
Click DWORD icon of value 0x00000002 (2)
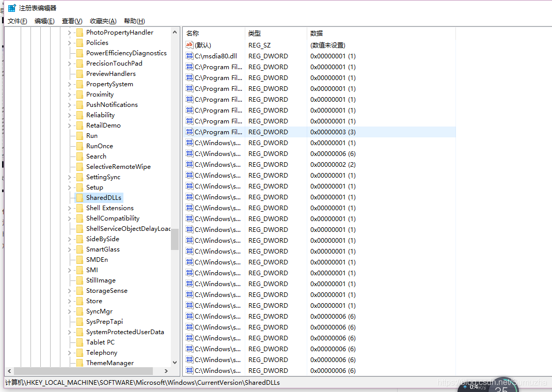pos(190,164)
